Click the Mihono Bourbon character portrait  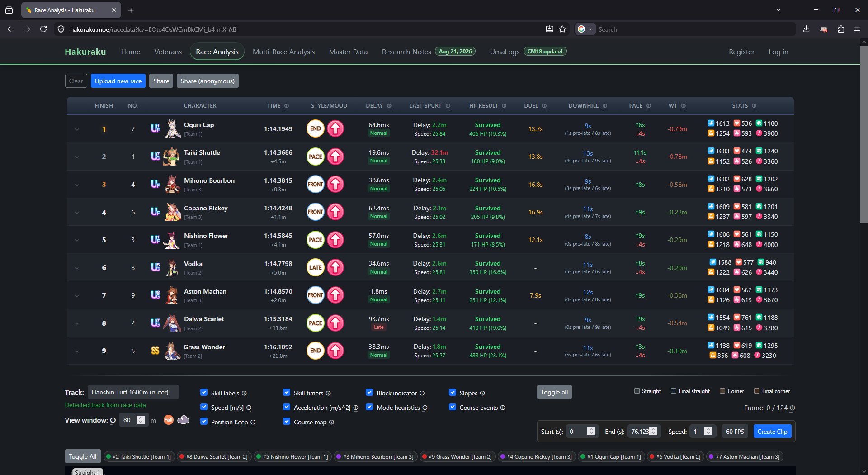172,185
